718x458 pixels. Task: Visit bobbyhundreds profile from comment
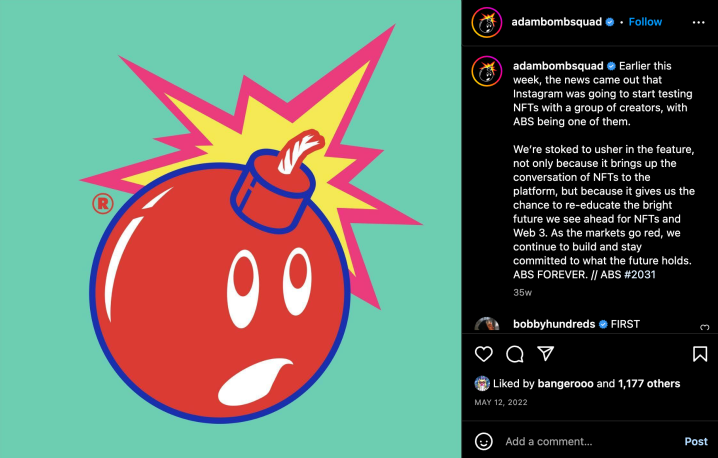click(x=554, y=324)
